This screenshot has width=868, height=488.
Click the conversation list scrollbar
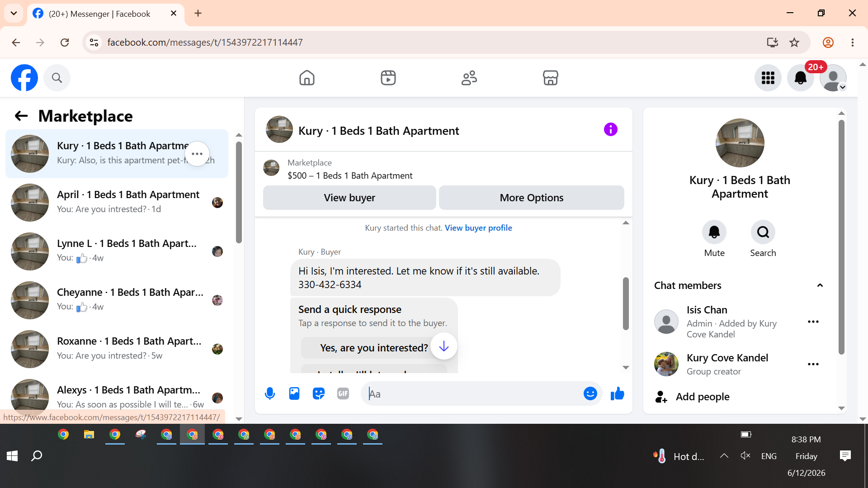pyautogui.click(x=239, y=192)
